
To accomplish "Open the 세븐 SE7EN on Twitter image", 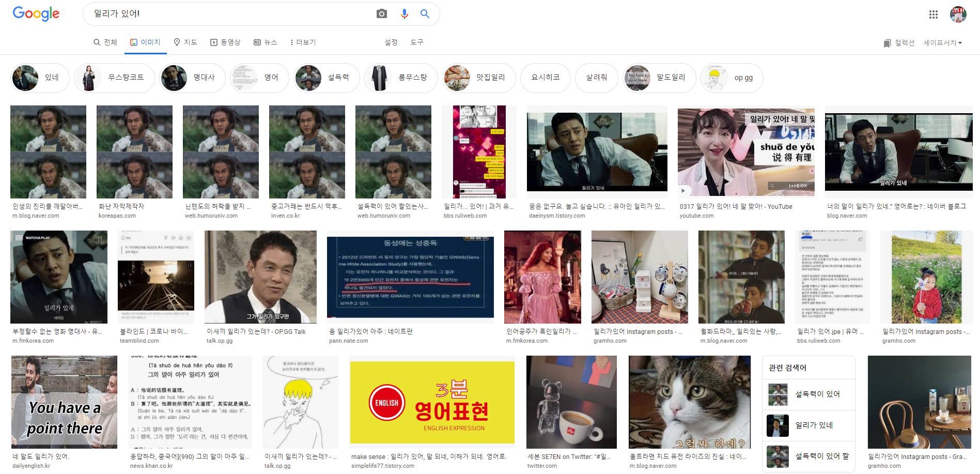I will click(x=571, y=402).
